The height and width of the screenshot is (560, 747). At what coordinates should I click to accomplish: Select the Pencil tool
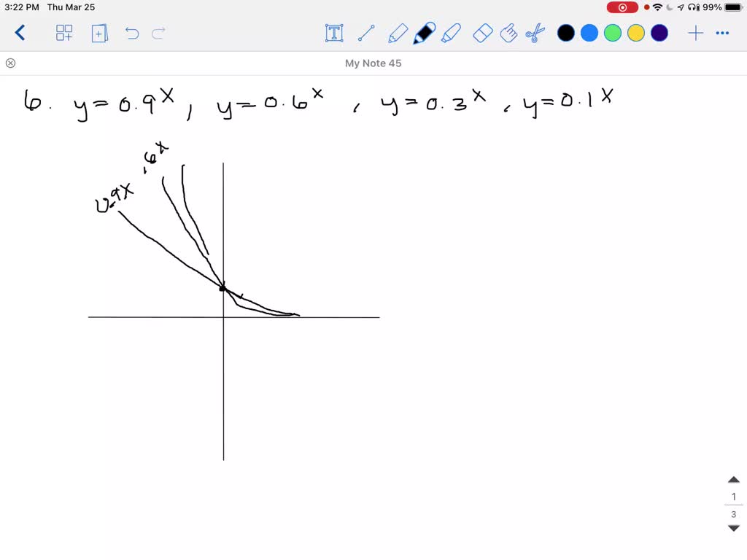click(x=397, y=33)
